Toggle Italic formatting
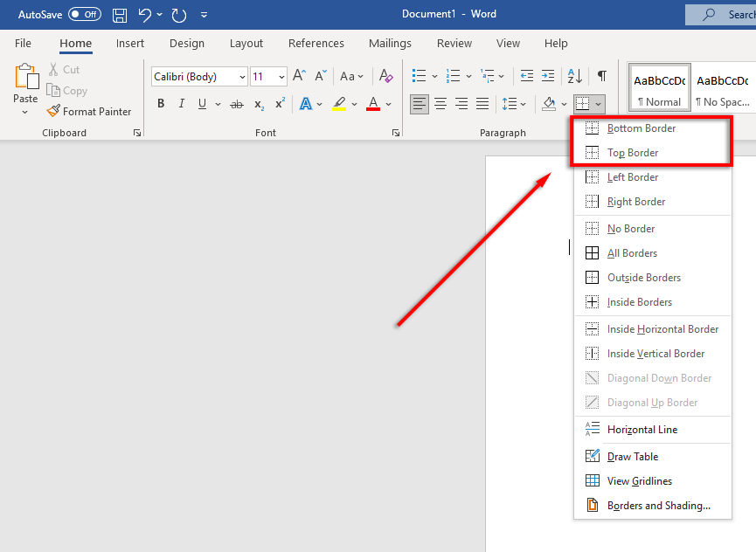Screen dimensions: 756x552 pyautogui.click(x=182, y=104)
